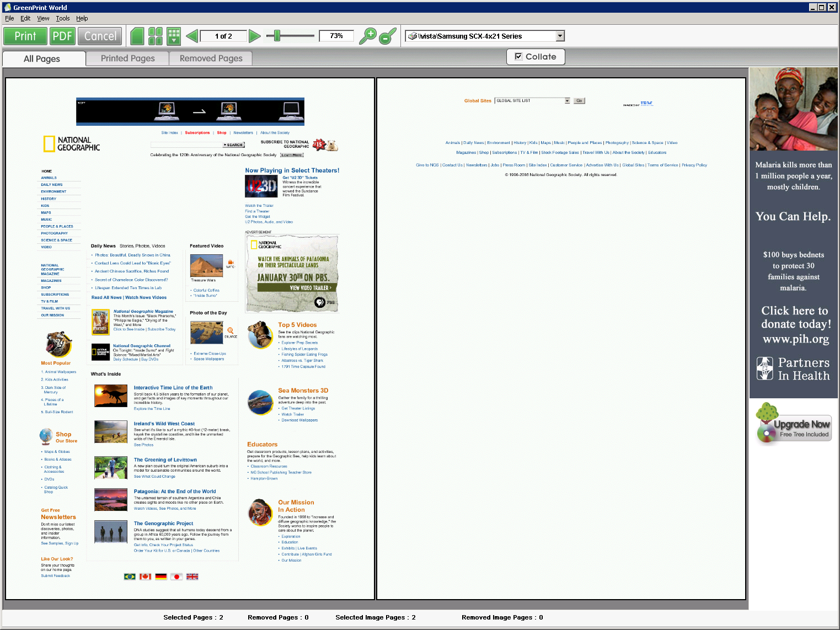This screenshot has height=630, width=840.
Task: Switch to single page view icon
Action: (x=137, y=36)
